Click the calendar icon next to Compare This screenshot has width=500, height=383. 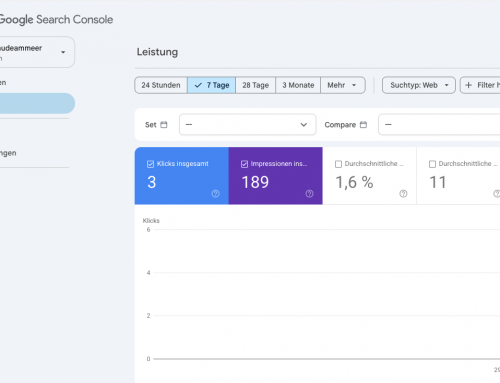click(x=363, y=125)
